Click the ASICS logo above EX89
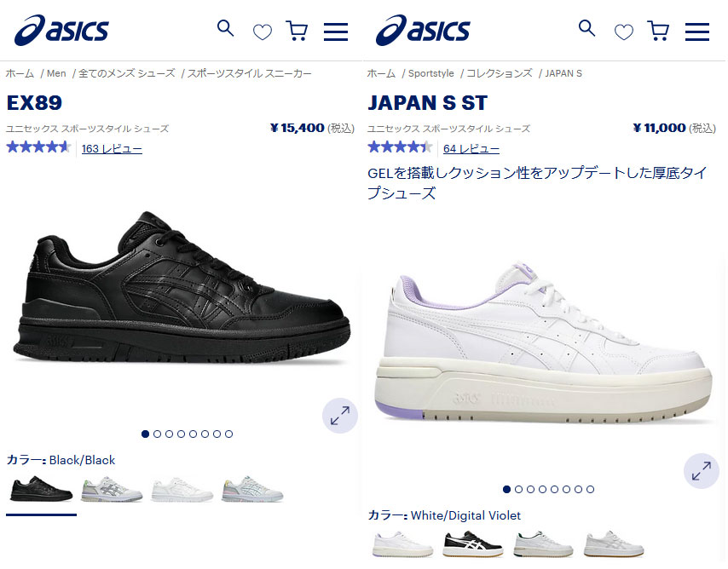 click(x=61, y=30)
